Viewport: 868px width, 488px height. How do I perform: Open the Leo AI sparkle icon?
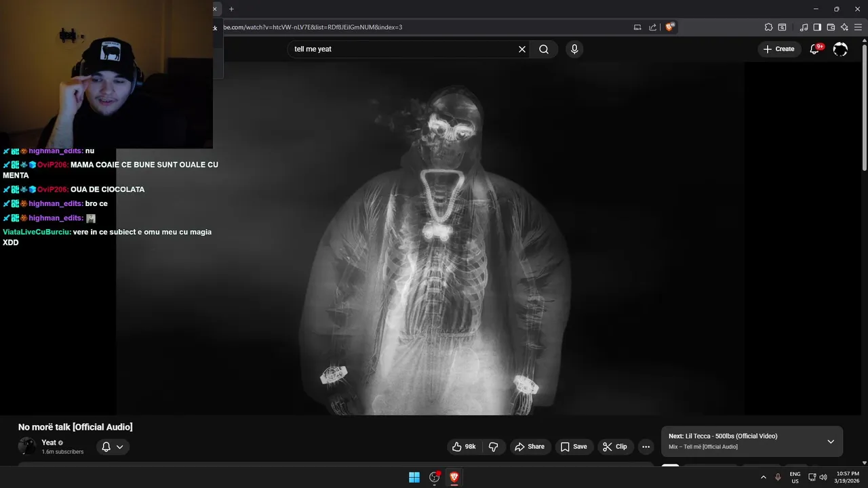point(844,27)
